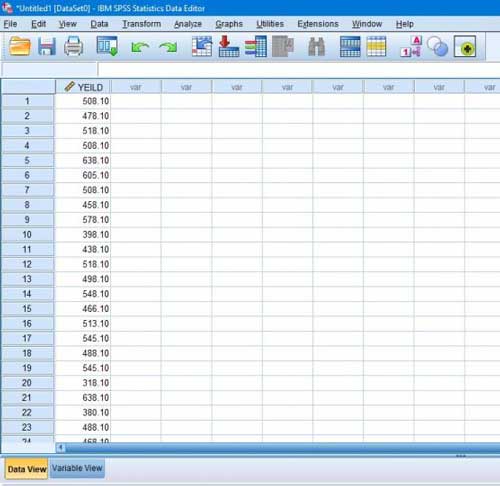Open the File menu
The width and height of the screenshot is (500, 486).
pos(10,24)
